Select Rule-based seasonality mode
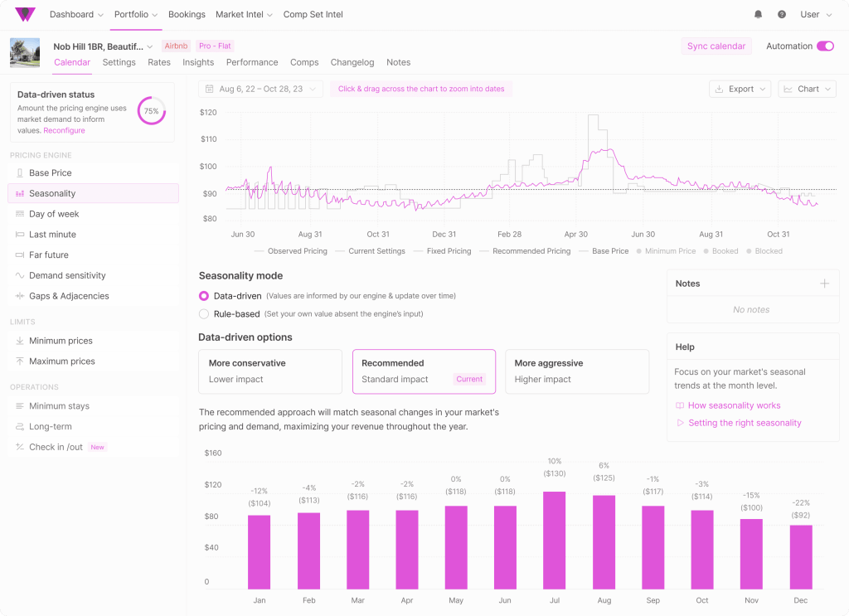849x616 pixels. click(x=204, y=314)
